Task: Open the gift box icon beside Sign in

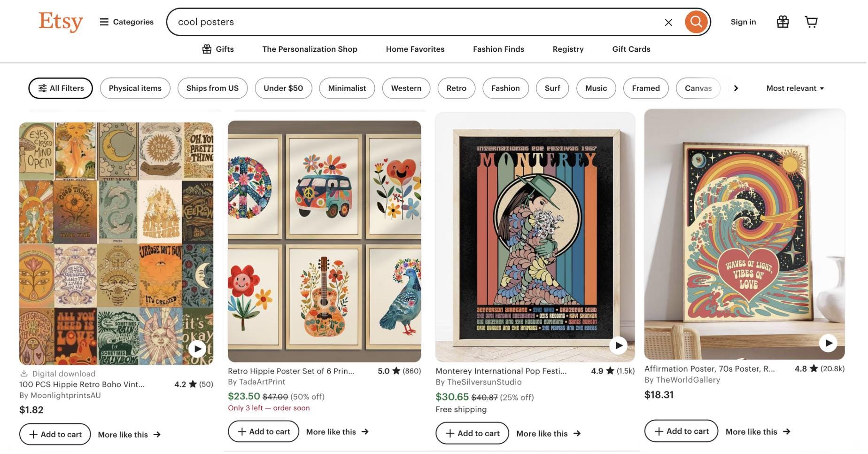Action: [x=783, y=22]
